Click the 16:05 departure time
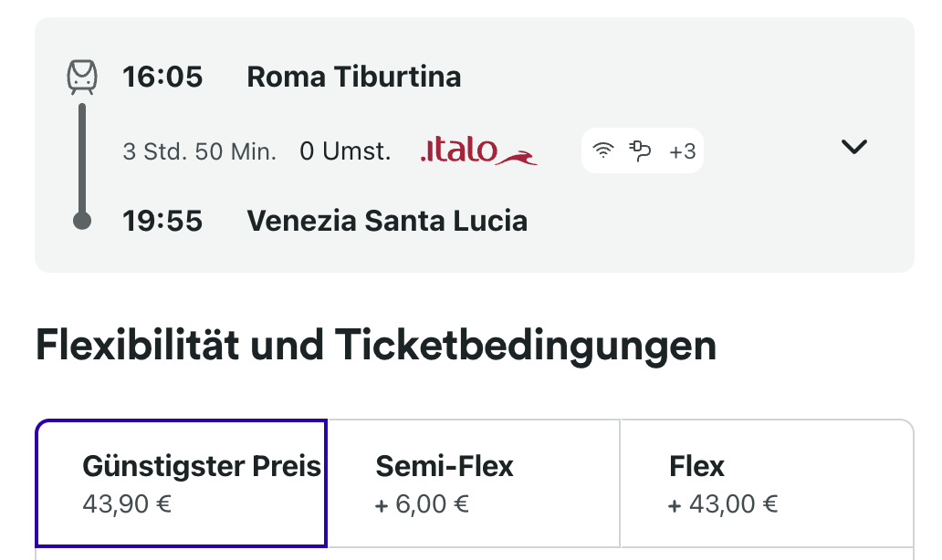 click(162, 78)
